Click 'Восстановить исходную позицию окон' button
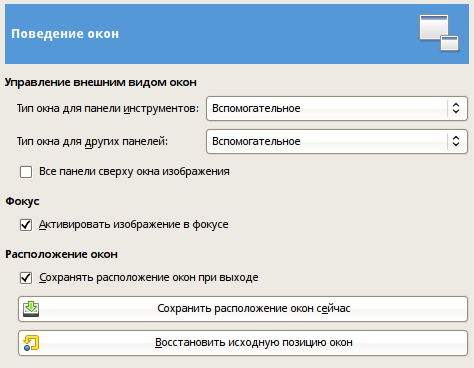Image resolution: width=474 pixels, height=368 pixels. coord(243,343)
